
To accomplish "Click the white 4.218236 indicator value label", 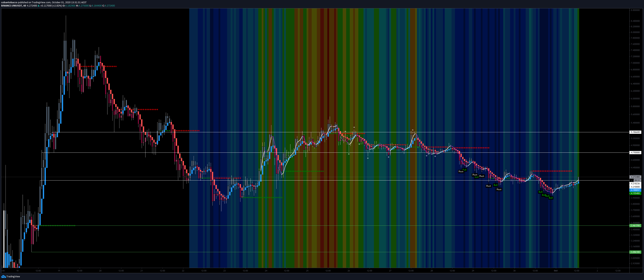I will 635,184.
